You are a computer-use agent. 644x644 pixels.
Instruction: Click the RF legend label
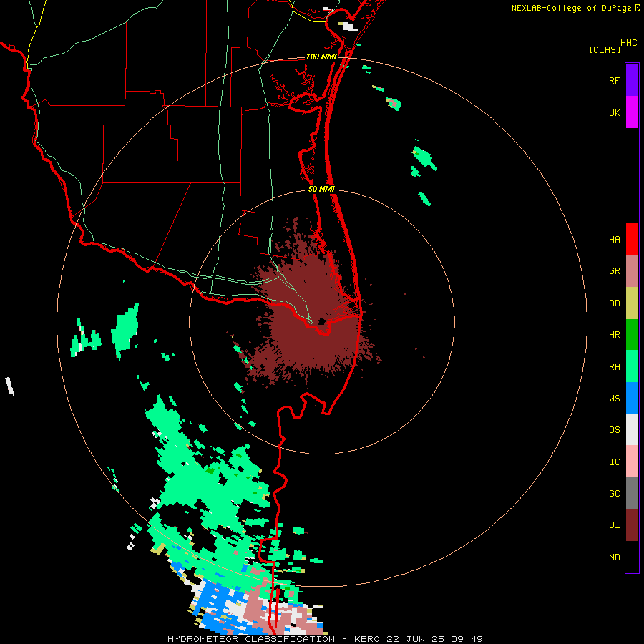(614, 81)
